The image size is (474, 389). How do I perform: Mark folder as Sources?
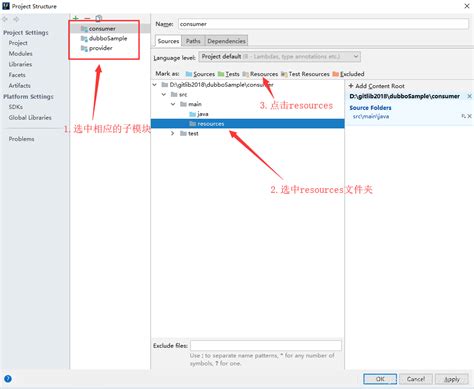pos(200,74)
